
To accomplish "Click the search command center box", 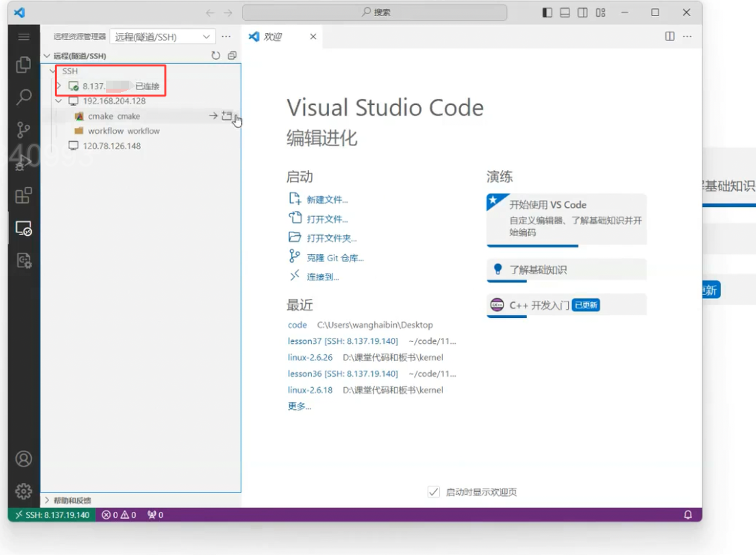I will pos(375,13).
